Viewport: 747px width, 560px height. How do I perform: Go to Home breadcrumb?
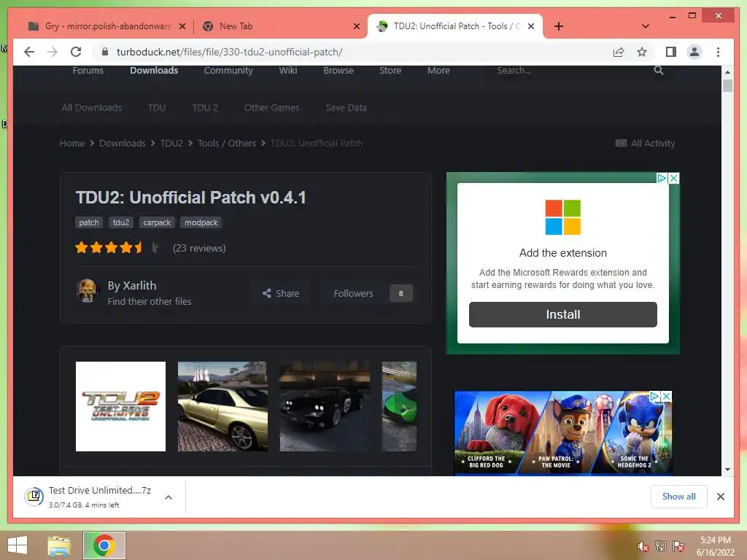coord(72,144)
